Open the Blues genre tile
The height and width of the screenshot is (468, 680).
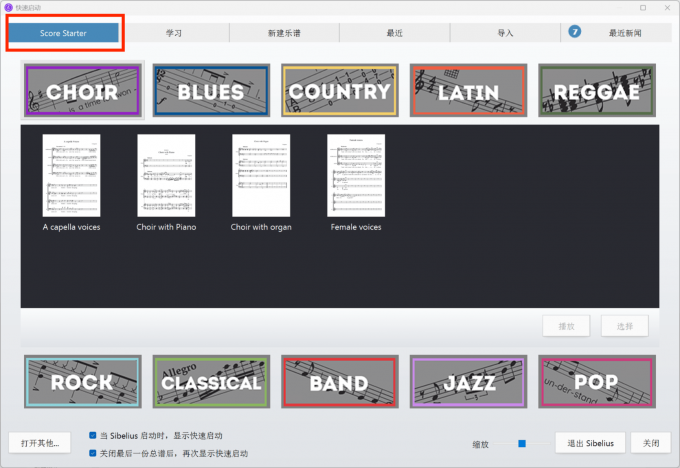point(211,91)
